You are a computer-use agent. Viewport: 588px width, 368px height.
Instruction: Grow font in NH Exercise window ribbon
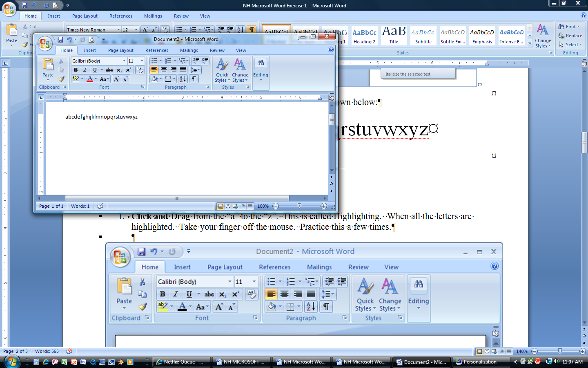click(x=145, y=30)
